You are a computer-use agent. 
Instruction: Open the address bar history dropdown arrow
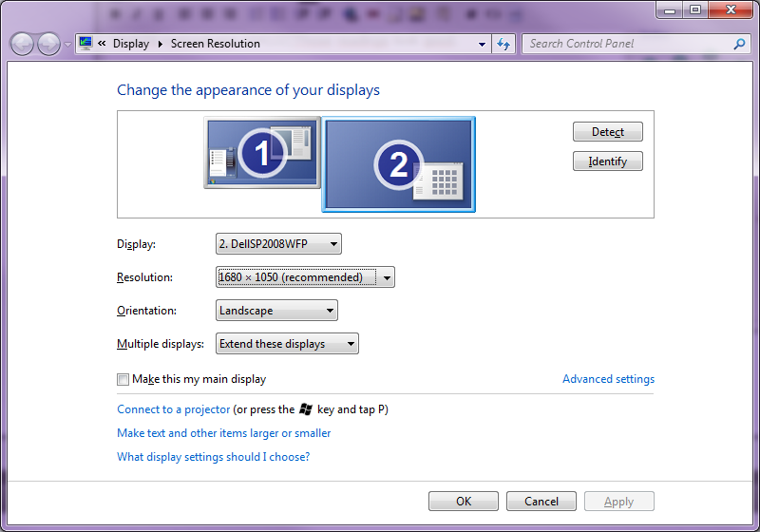(x=482, y=44)
